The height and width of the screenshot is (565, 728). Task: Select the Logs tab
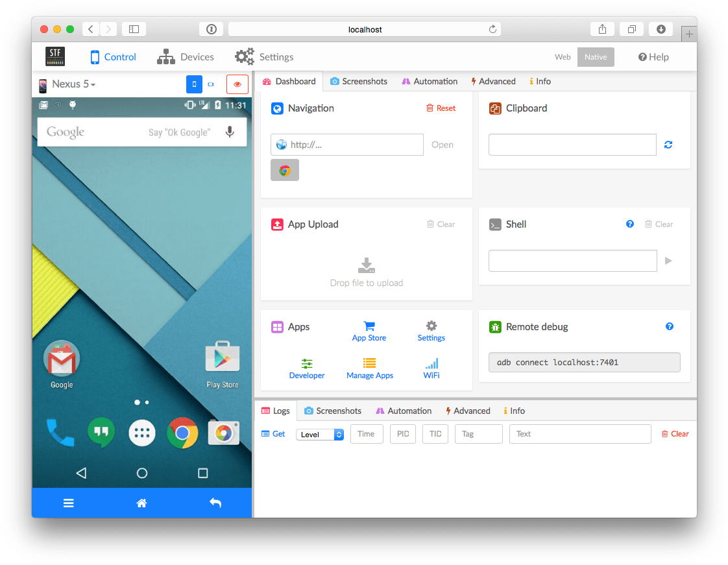point(276,411)
